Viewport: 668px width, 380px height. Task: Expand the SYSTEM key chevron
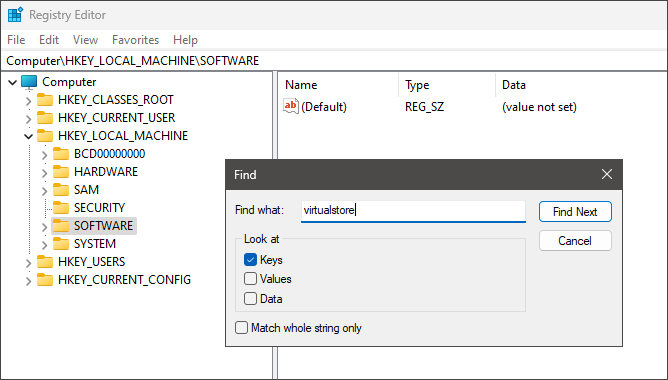[45, 245]
